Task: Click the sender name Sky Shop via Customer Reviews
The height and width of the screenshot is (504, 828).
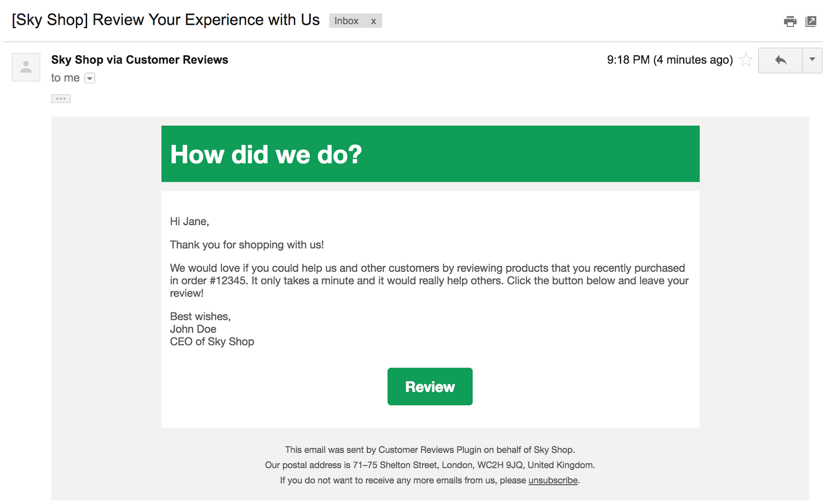Action: tap(140, 60)
